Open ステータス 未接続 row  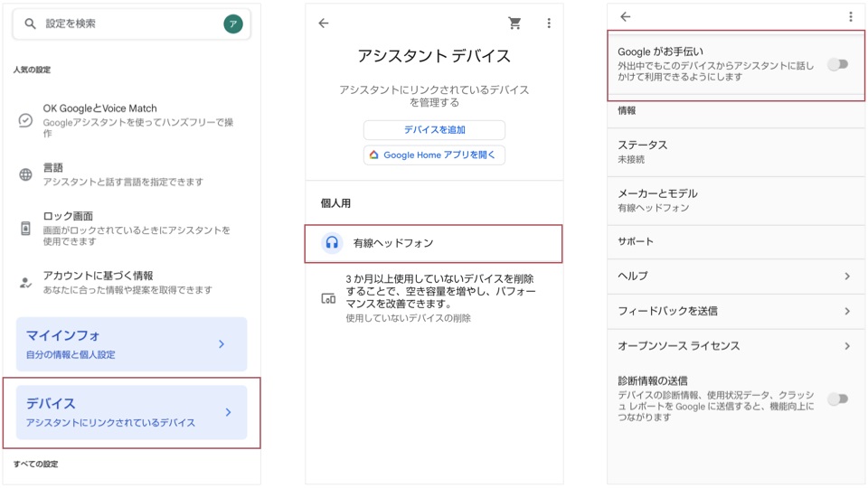[736, 152]
